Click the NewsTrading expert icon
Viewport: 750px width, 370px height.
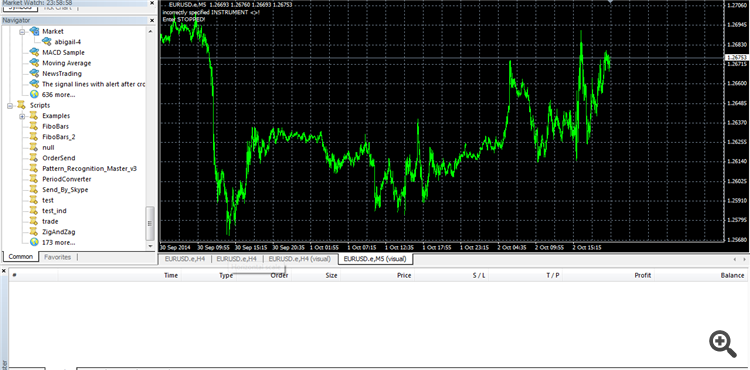click(x=34, y=73)
